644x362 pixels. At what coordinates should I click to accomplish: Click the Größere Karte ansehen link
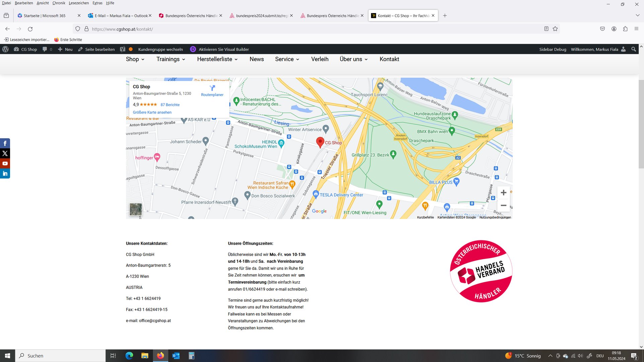click(x=152, y=113)
